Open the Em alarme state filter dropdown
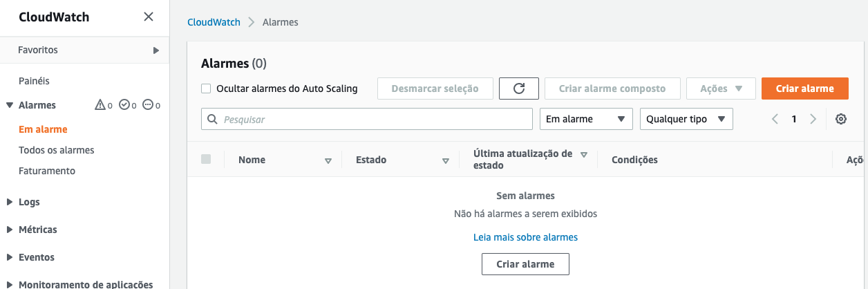The image size is (868, 289). point(586,119)
